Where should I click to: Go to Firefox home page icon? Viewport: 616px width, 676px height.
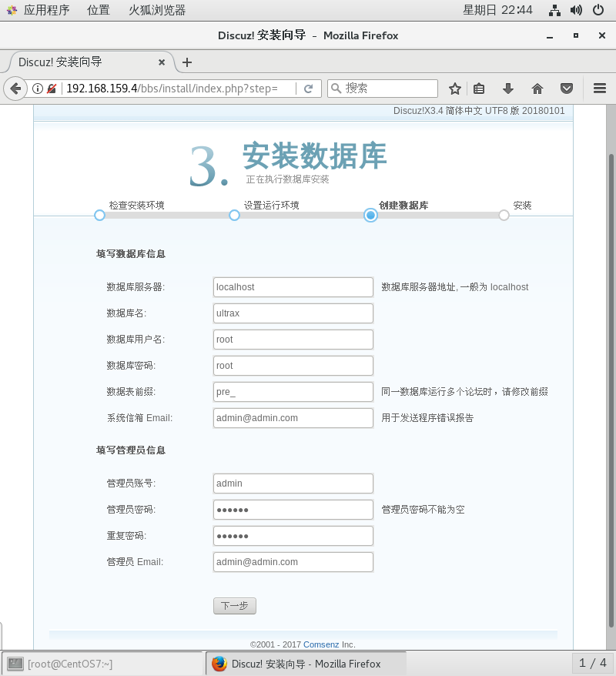click(537, 89)
